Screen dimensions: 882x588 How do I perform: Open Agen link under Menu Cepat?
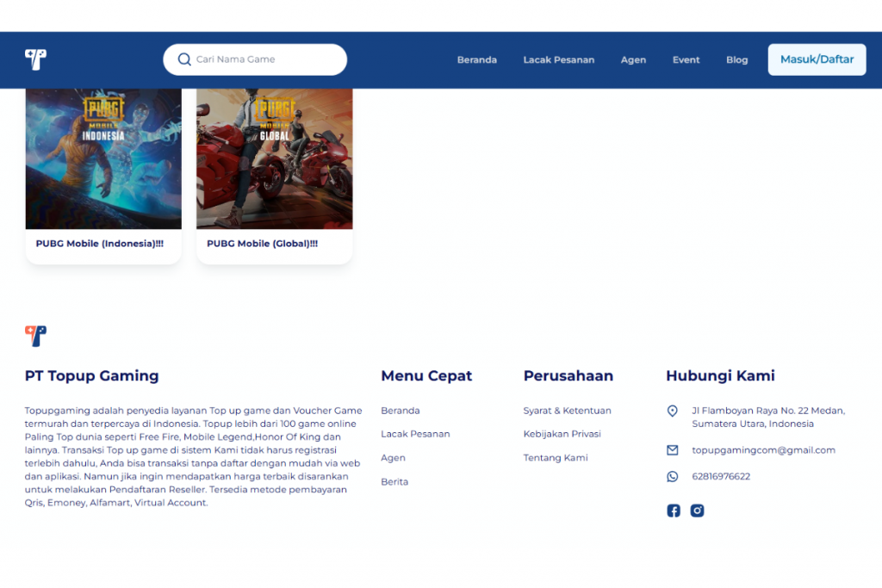[x=393, y=458]
